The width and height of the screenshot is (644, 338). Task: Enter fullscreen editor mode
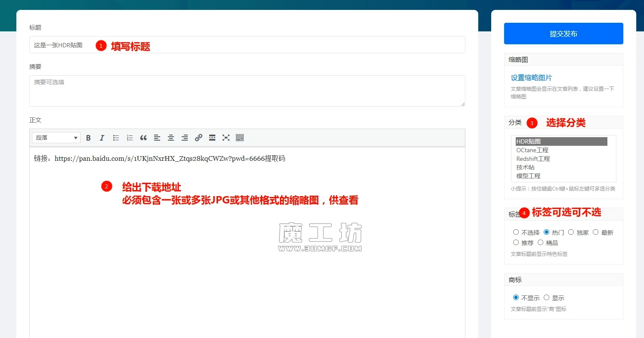(x=226, y=138)
